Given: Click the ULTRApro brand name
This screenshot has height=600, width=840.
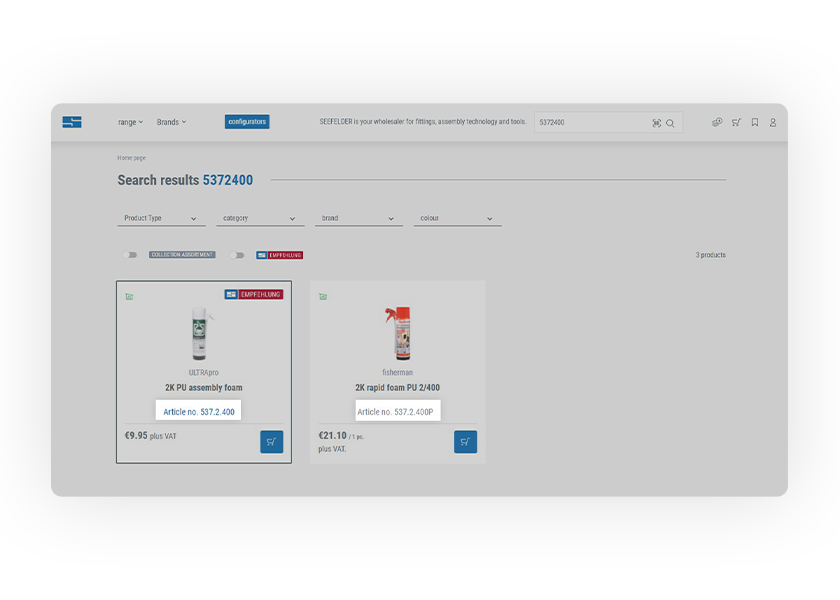Looking at the screenshot, I should (204, 372).
